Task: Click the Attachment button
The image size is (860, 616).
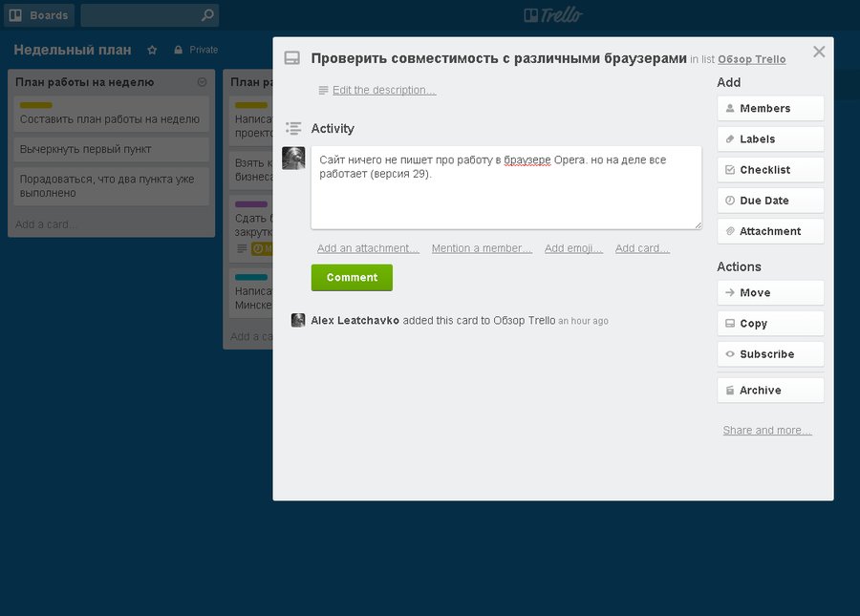Action: point(770,231)
